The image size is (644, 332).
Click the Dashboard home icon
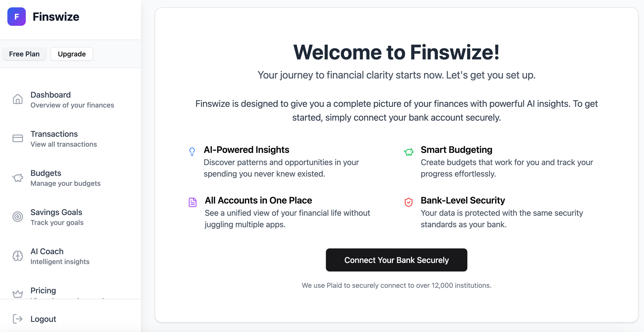pyautogui.click(x=18, y=99)
